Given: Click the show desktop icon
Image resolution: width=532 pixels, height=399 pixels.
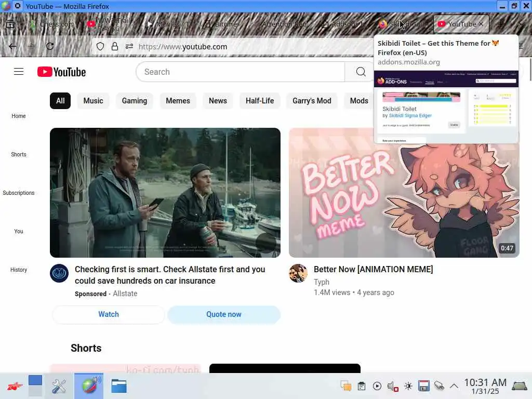Looking at the screenshot, I should (519, 386).
